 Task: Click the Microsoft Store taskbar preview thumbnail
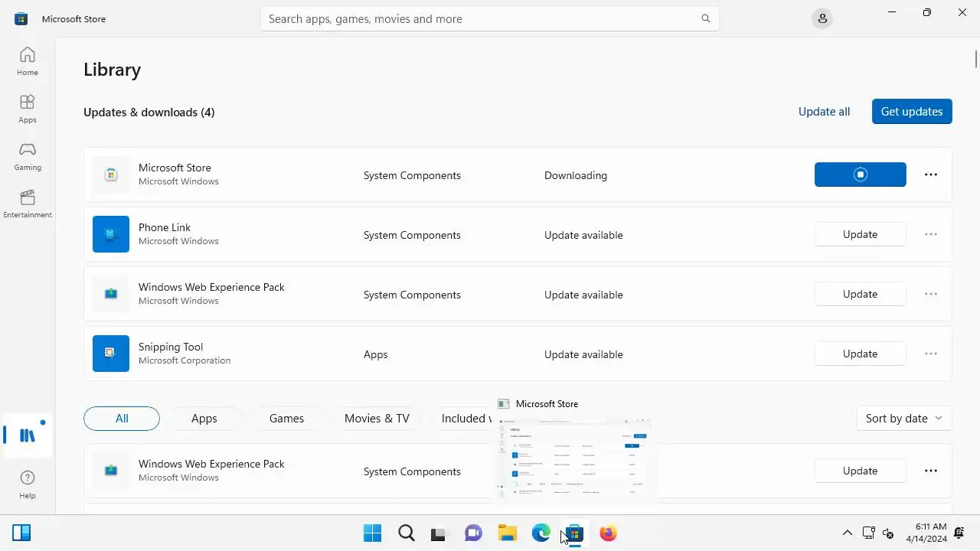573,461
